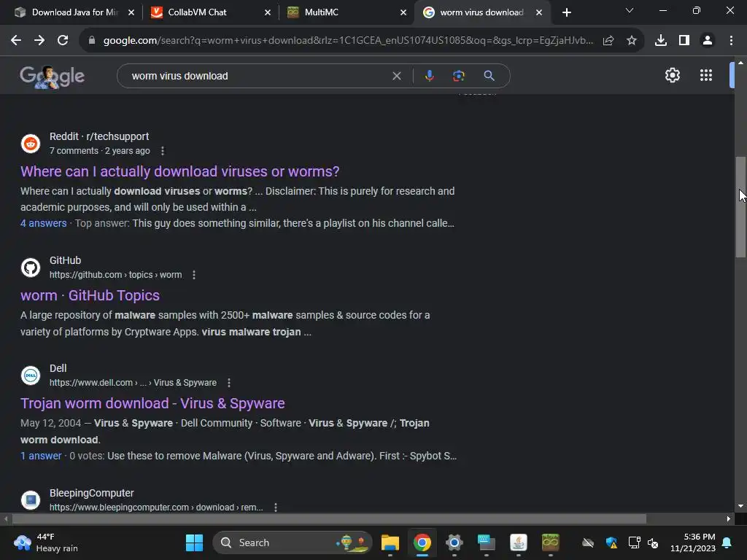Close the CollabVM Chat tab
Viewport: 747px width, 560px height.
(268, 12)
